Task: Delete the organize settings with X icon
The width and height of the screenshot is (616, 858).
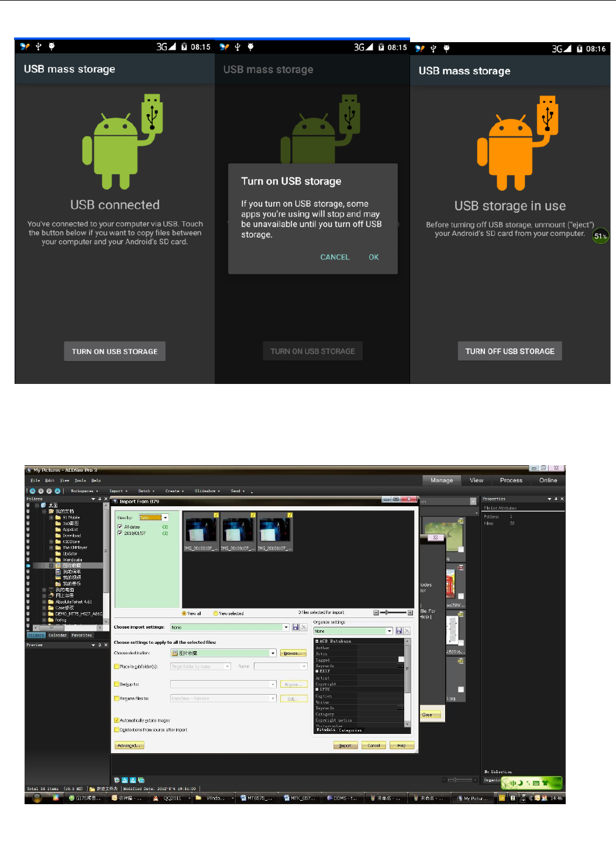Action: 407,631
